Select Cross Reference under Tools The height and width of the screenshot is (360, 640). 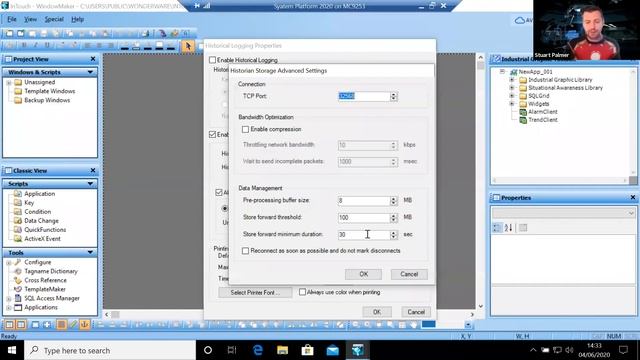(45, 280)
